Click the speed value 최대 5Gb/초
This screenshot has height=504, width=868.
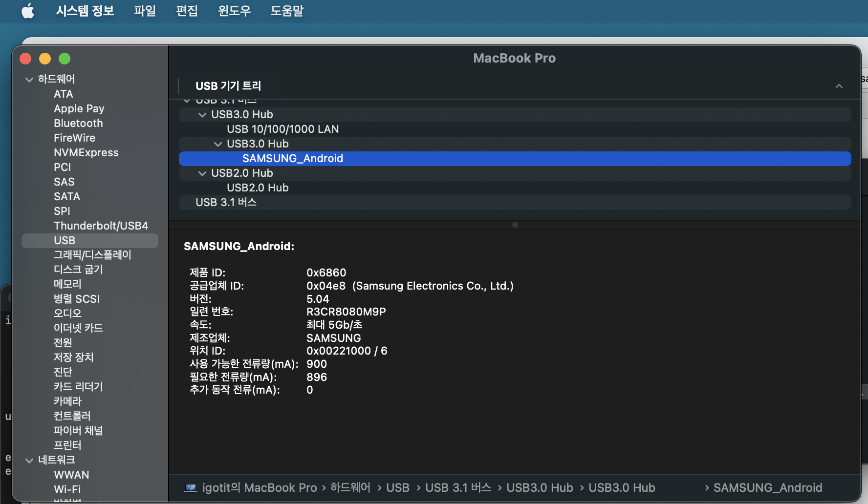pos(334,325)
